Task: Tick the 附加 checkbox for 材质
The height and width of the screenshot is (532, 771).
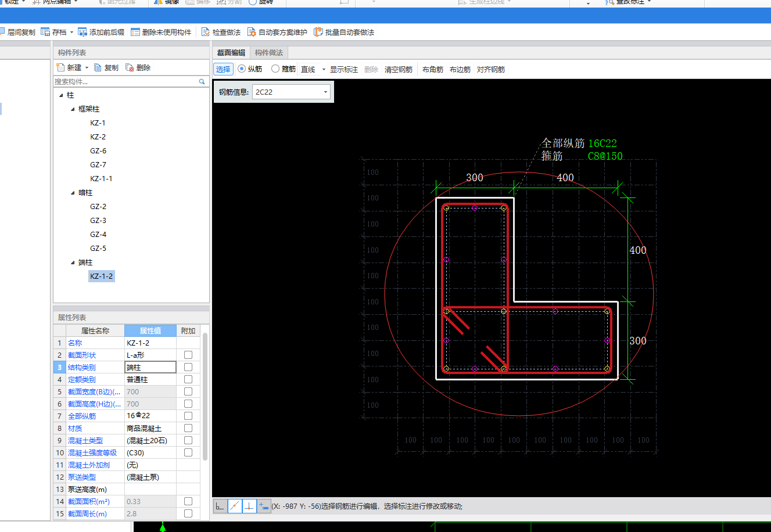Action: [188, 428]
